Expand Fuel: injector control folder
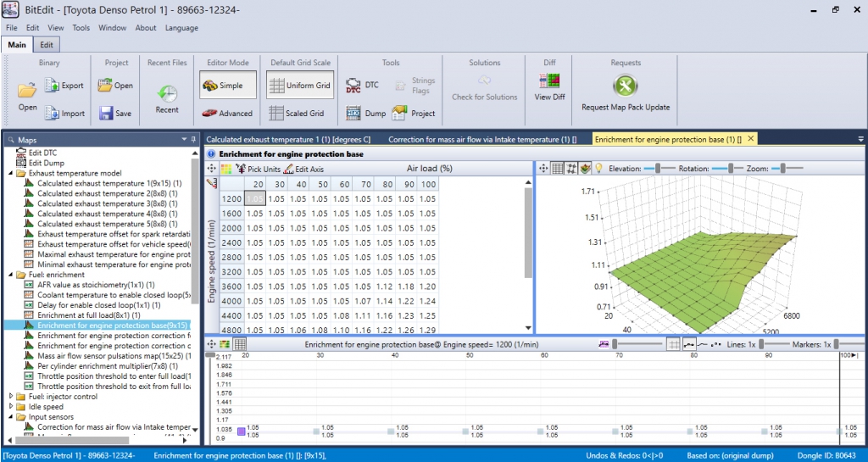The width and height of the screenshot is (868, 462). point(12,396)
